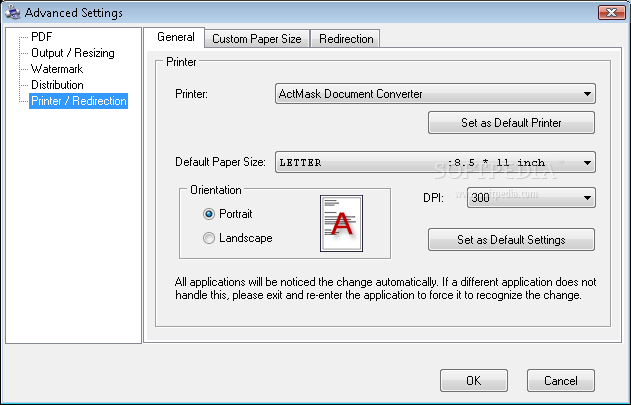Switch to the Redirection tab
Viewport: 631px width, 405px height.
[x=346, y=39]
